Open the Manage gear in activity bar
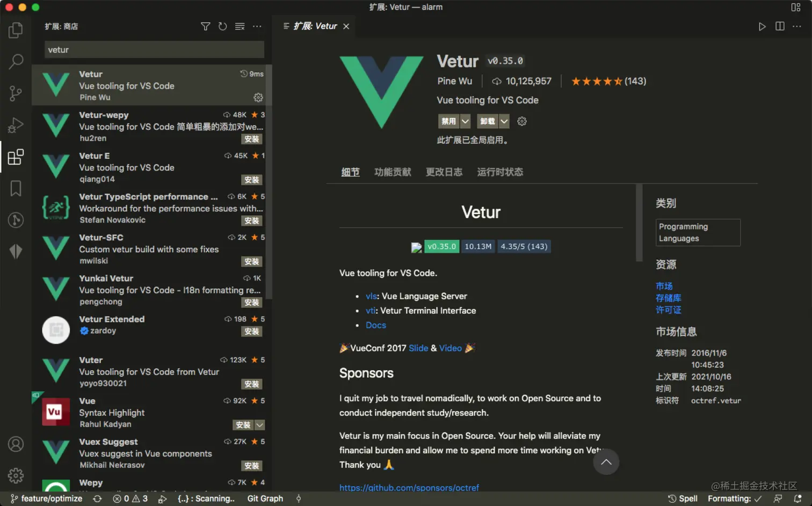Viewport: 812px width, 506px height. (x=16, y=475)
